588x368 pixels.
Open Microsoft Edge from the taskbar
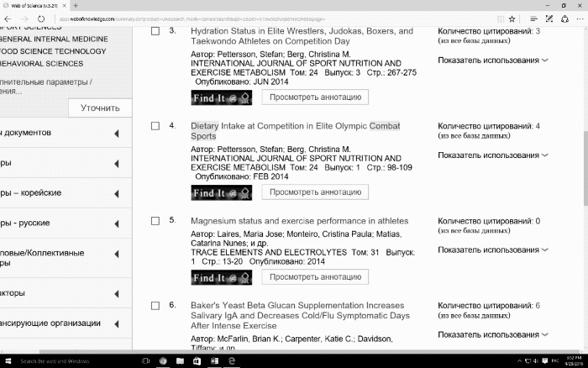[x=232, y=361]
